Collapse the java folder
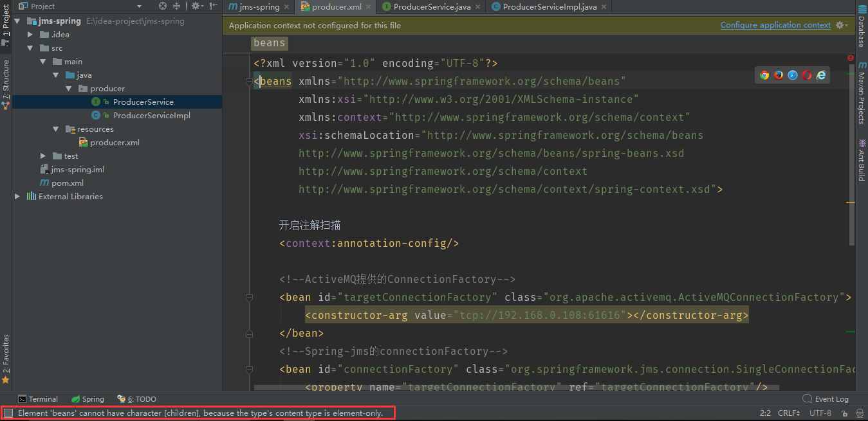The image size is (868, 421). click(55, 75)
